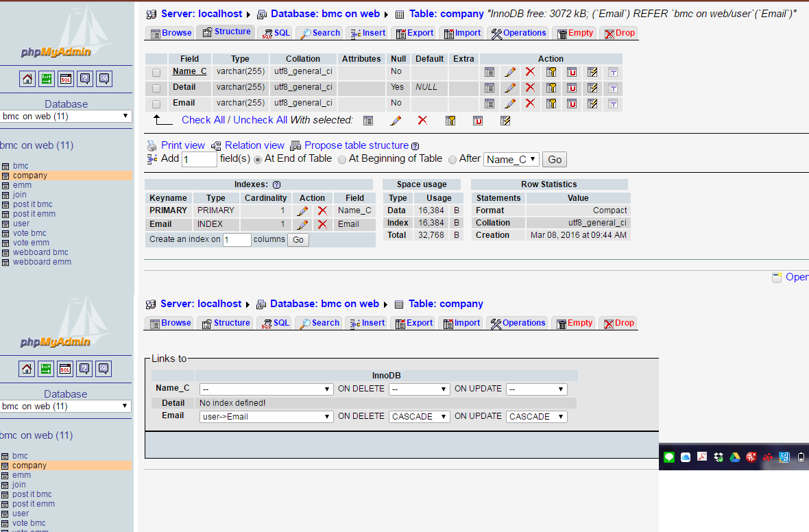The height and width of the screenshot is (532, 809).
Task: Open the 'user->Email' foreign key dropdown
Action: 266,417
